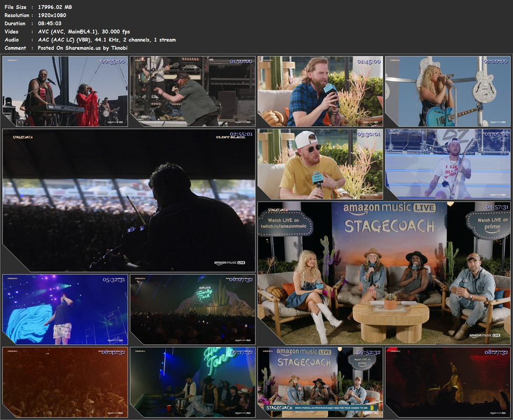Click the 'amazon music LIVE' banner heading in large frame

pos(389,208)
